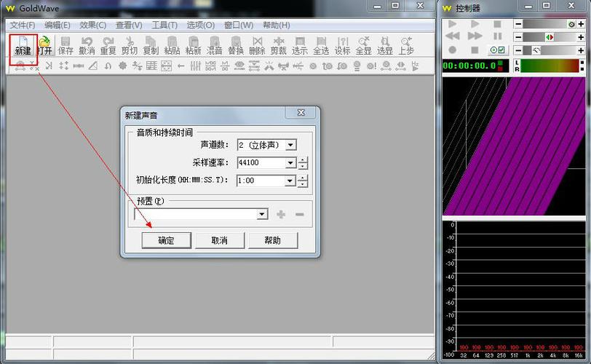Image resolution: width=591 pixels, height=364 pixels.
Task: Click the 打开 (Open) toolbar icon
Action: tap(44, 45)
